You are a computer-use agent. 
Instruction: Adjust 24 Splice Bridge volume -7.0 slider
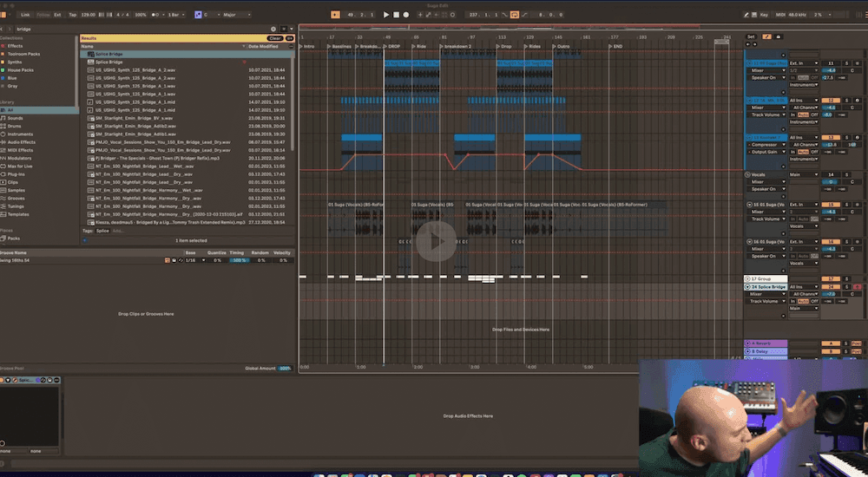pyautogui.click(x=832, y=294)
